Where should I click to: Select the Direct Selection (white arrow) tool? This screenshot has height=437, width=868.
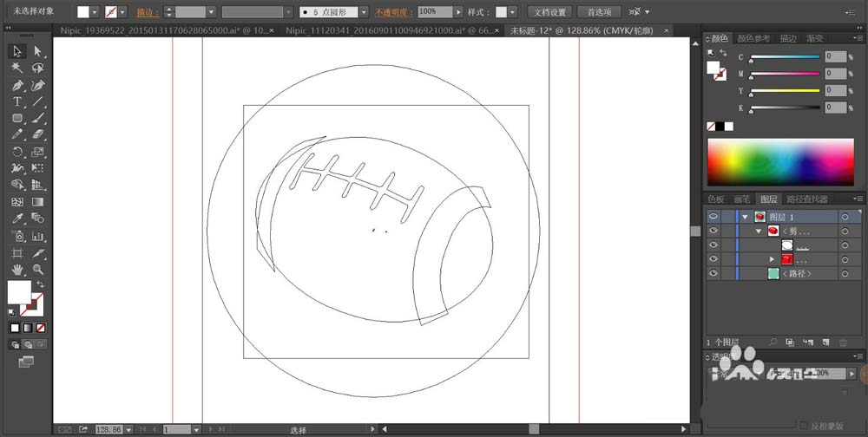(x=37, y=51)
